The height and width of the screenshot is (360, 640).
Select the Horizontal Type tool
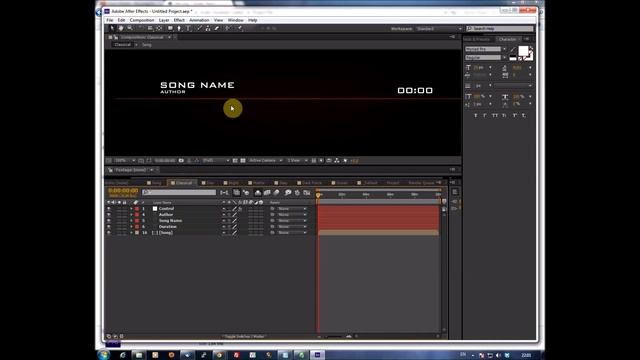[188, 28]
